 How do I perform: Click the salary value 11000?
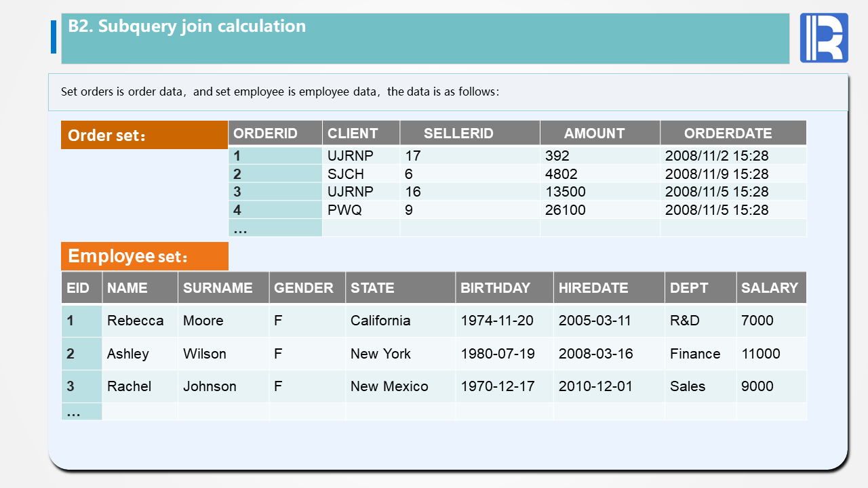coord(760,354)
